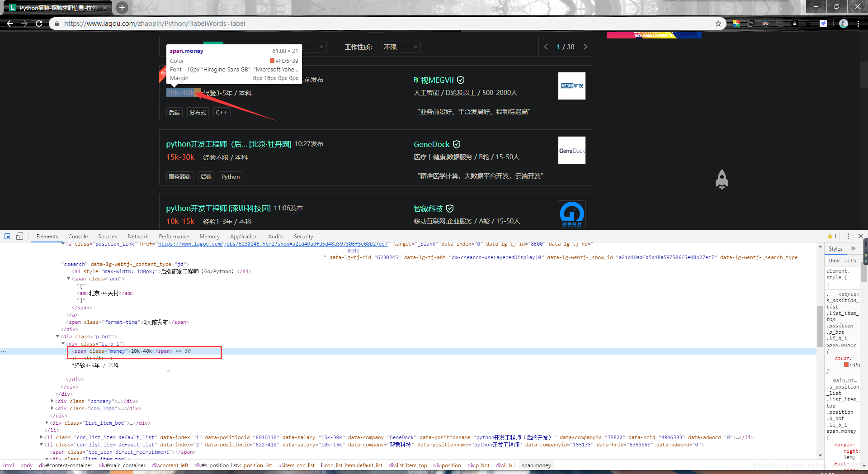The width and height of the screenshot is (868, 474).
Task: Click the warning count indicator in DevTools
Action: (832, 236)
